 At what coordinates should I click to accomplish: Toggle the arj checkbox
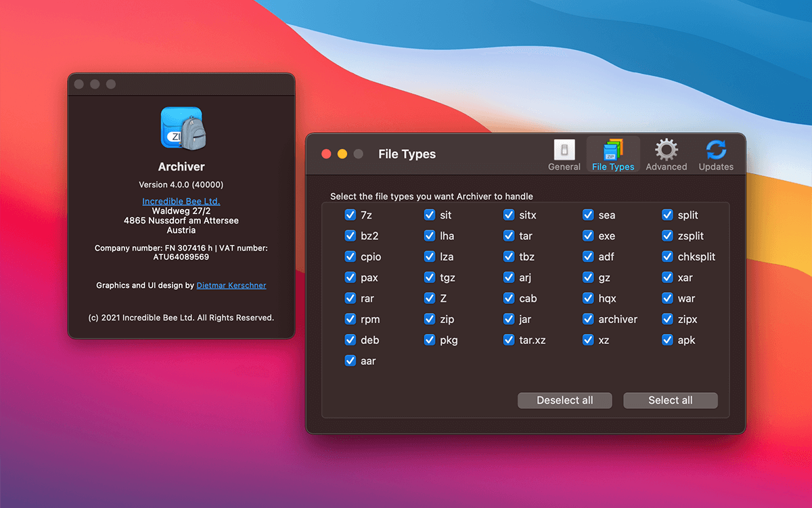coord(509,277)
